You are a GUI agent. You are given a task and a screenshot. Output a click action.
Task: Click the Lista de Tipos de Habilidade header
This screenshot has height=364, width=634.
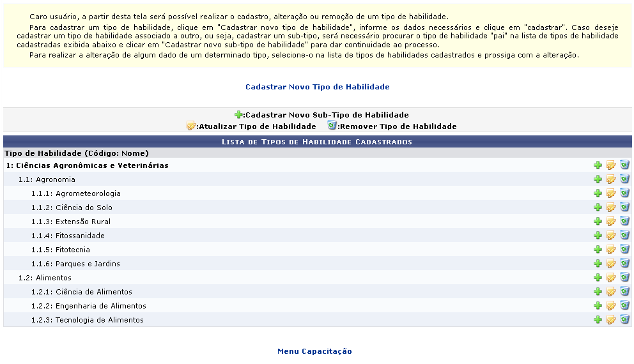pyautogui.click(x=317, y=141)
